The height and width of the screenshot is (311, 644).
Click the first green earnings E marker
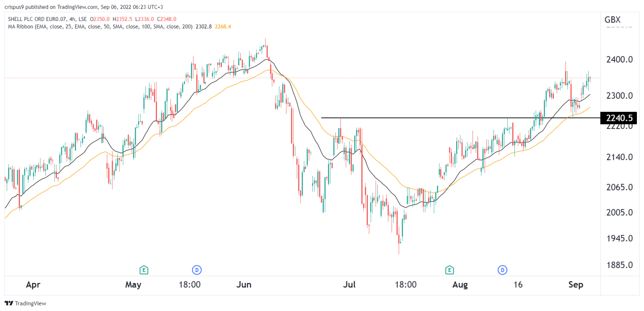[x=144, y=269]
